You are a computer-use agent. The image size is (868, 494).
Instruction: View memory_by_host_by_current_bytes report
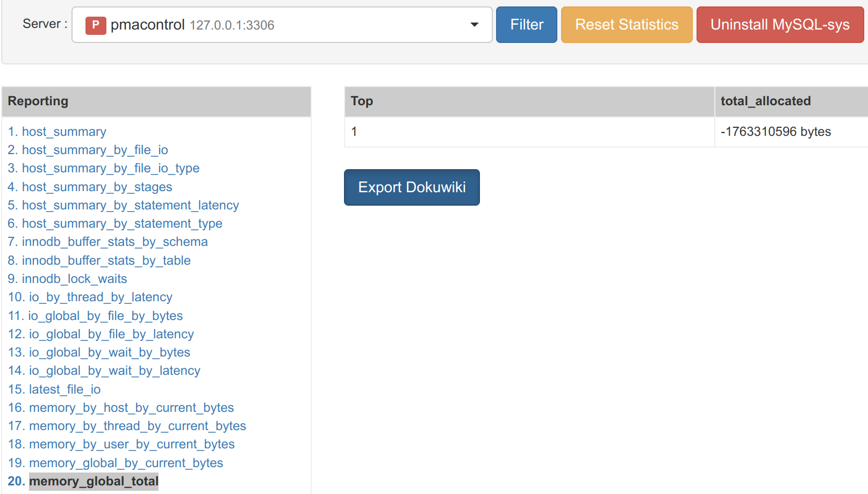(131, 408)
